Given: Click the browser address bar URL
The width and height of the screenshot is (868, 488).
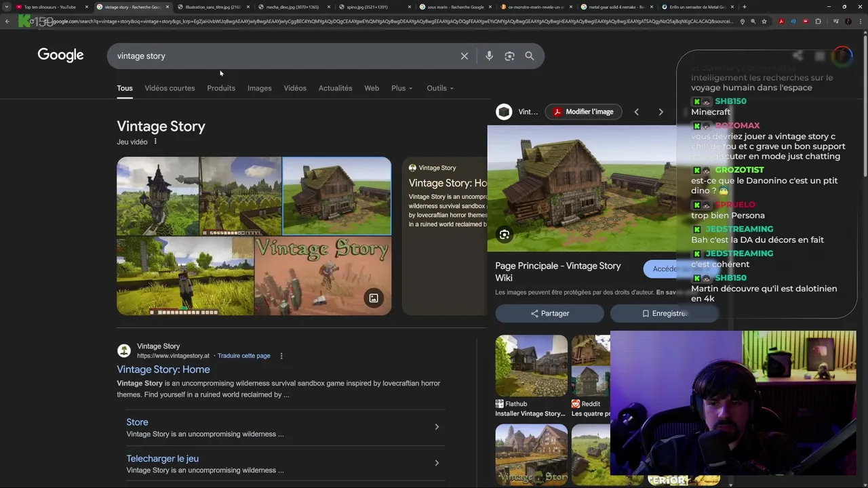Looking at the screenshot, I should 393,22.
